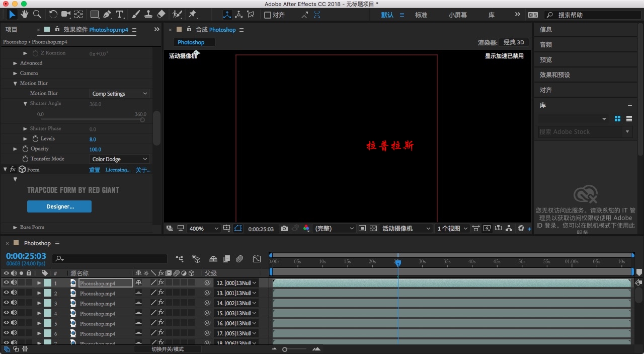Select the Rotation tool
Screen dimensions: 644x354
point(53,15)
